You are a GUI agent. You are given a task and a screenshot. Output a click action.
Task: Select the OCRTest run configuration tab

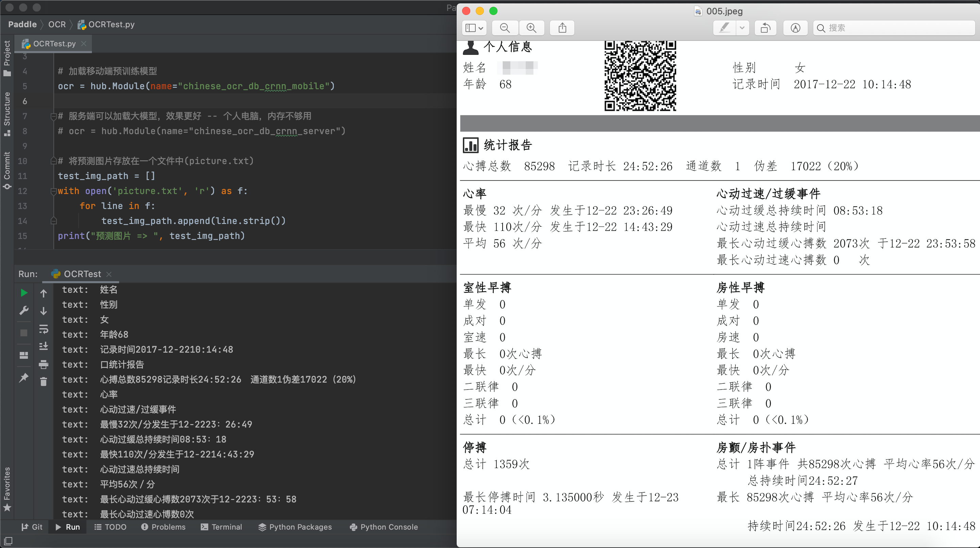(x=81, y=274)
